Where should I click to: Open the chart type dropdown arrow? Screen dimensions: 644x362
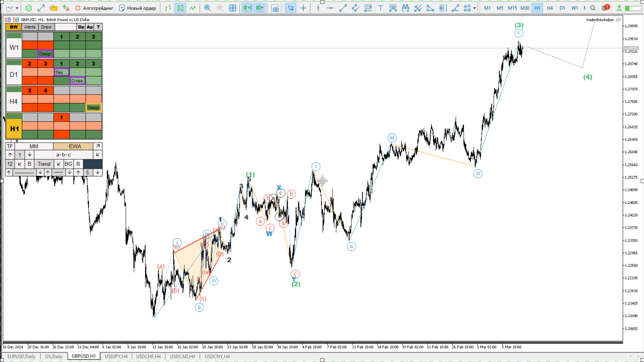coord(17,8)
